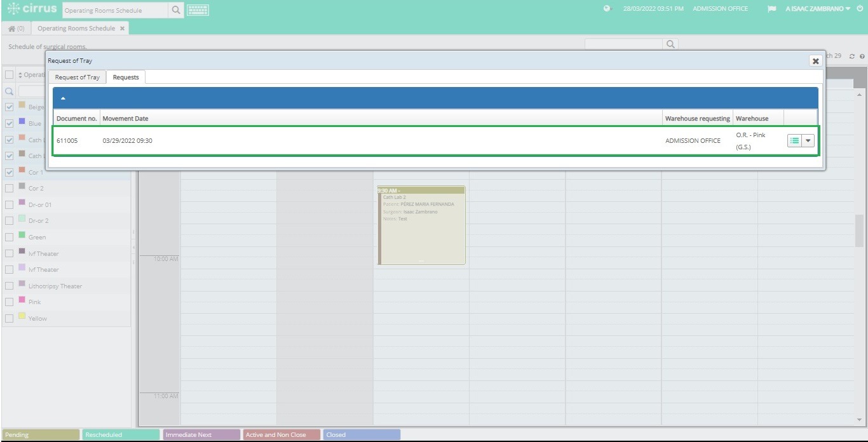Uncheck the Beige room checkbox
868x442 pixels.
point(10,107)
